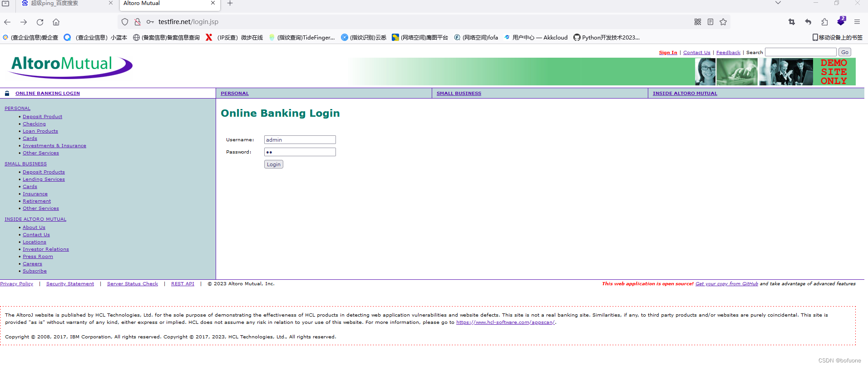Open the browser hamburger menu
This screenshot has width=868, height=367.
(x=857, y=22)
